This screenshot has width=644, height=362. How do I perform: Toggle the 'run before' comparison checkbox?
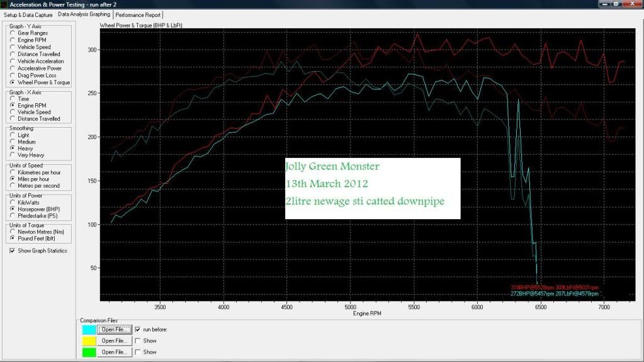tap(138, 329)
